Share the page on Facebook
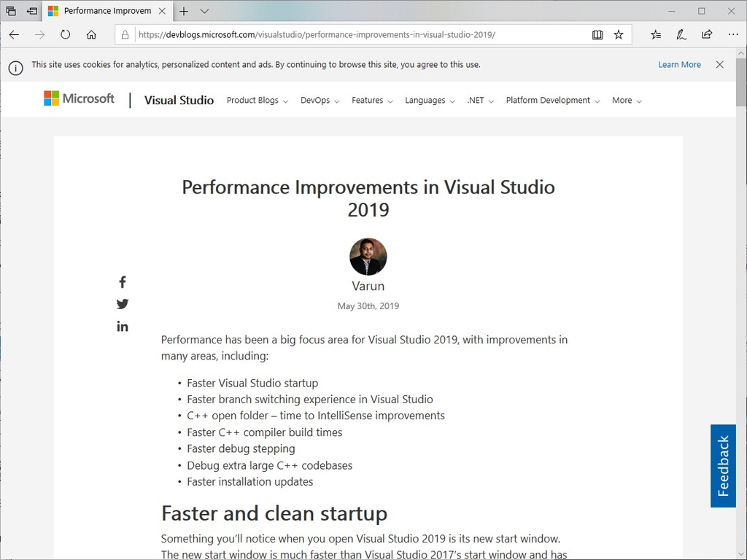Viewport: 747px width, 560px height. pos(123,281)
